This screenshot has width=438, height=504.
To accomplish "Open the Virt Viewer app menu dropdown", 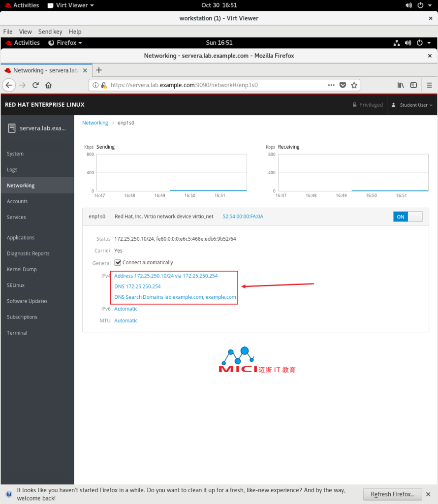I will 71,5.
